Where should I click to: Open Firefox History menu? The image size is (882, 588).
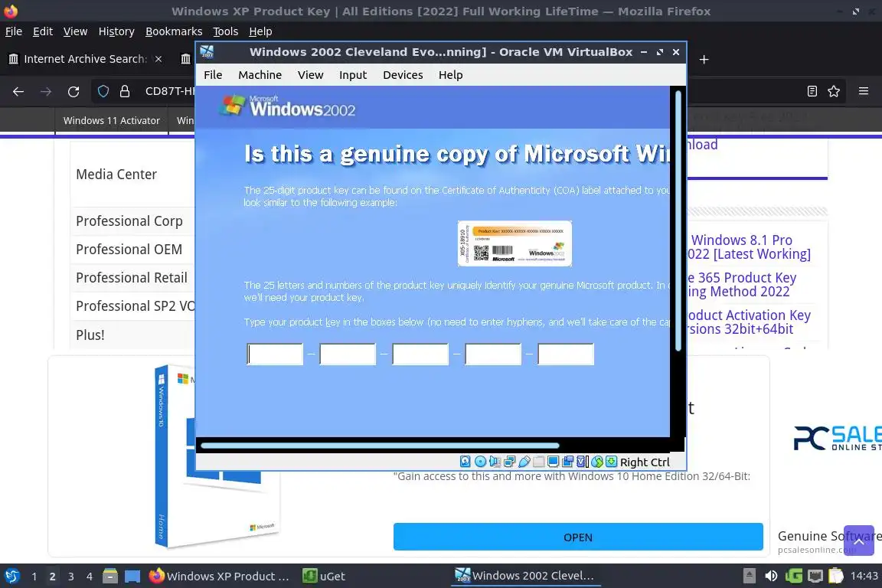116,31
